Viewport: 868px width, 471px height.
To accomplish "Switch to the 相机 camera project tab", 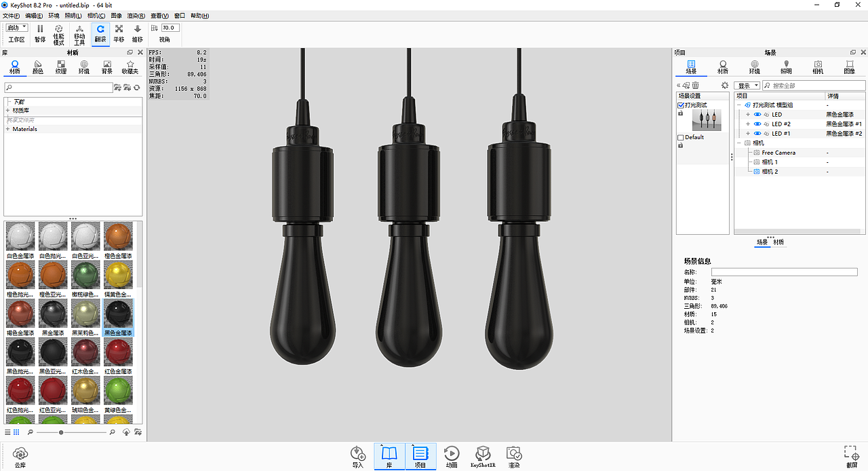I will 818,67.
